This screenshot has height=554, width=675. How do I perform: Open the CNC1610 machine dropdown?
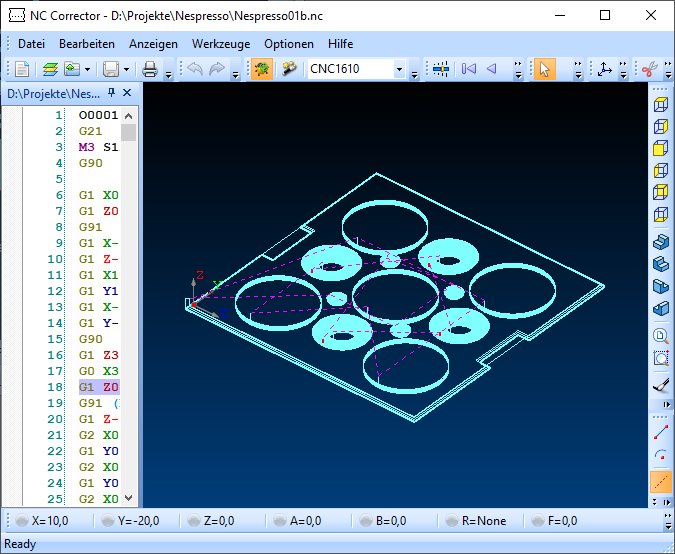point(400,70)
